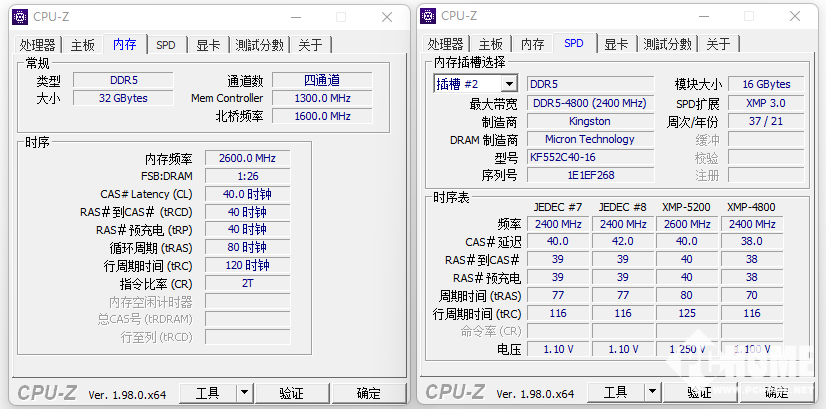Click XMP-5200 frequency 2600 MHz cell
This screenshot has height=409, width=826.
687,224
